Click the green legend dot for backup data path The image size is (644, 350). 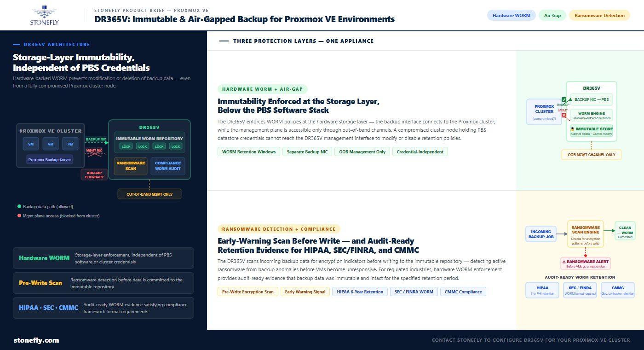click(x=19, y=207)
